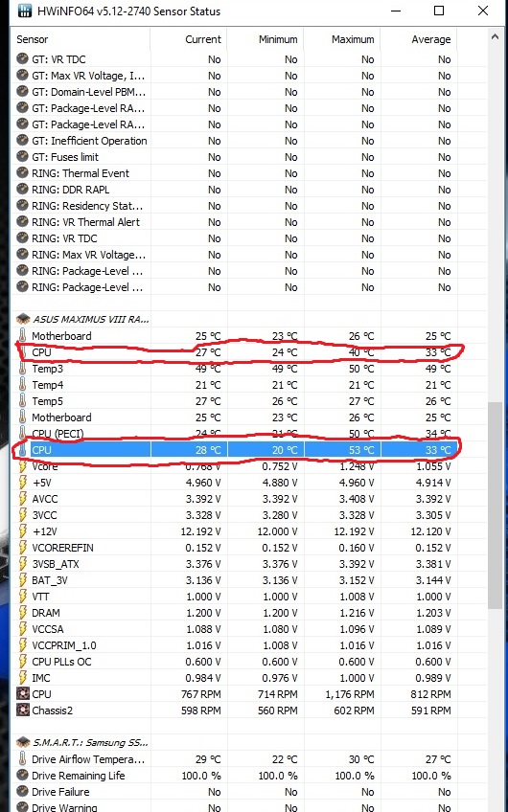Click the Chassis2 fan icon
508x812 pixels.
pyautogui.click(x=22, y=710)
